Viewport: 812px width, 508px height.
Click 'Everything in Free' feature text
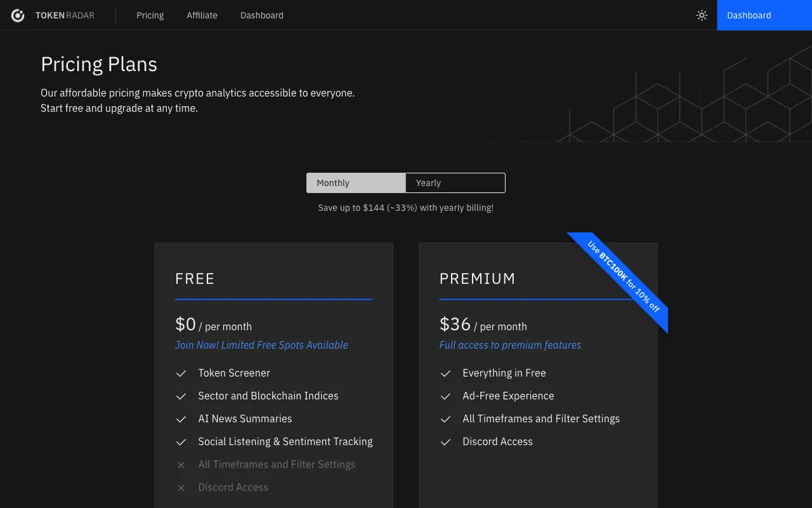pos(504,373)
